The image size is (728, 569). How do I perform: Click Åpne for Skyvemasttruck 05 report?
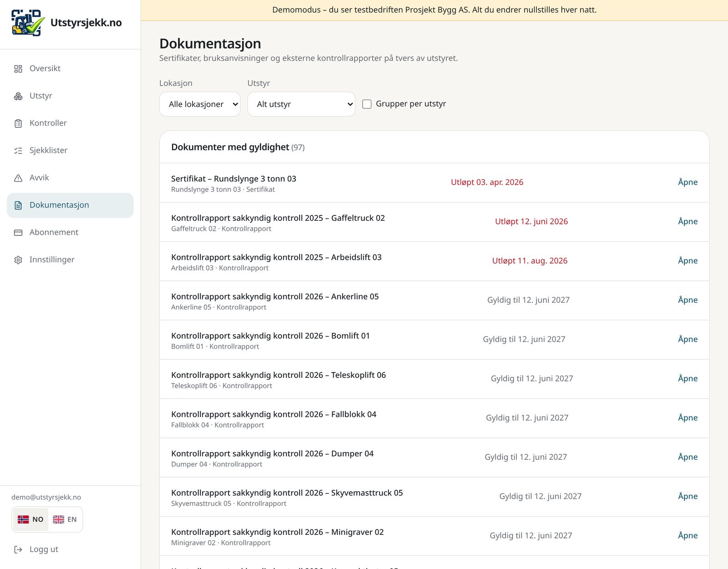(x=688, y=496)
